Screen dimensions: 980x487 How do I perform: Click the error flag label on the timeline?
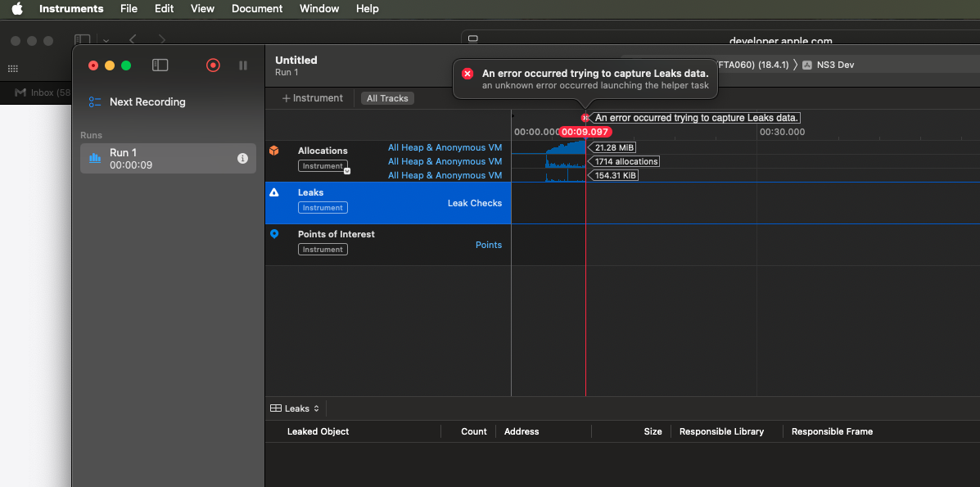pyautogui.click(x=696, y=118)
